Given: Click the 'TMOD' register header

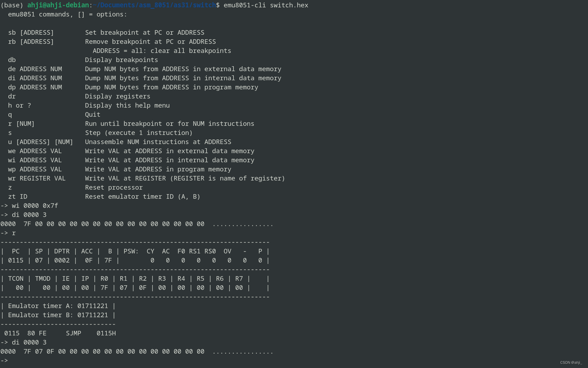Looking at the screenshot, I should pyautogui.click(x=43, y=279).
